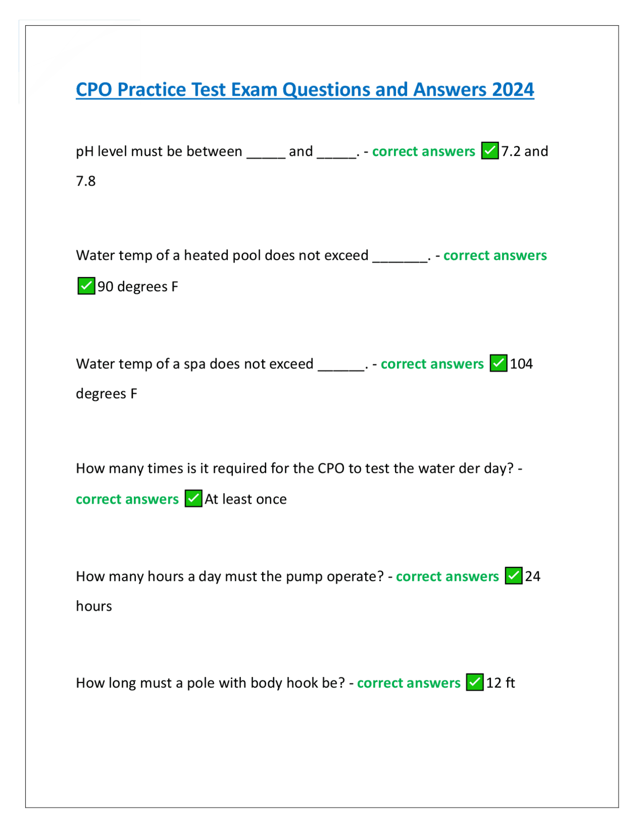The image size is (644, 833).
Task: Click 'correct answers' after heated pool question
Action: click(495, 256)
